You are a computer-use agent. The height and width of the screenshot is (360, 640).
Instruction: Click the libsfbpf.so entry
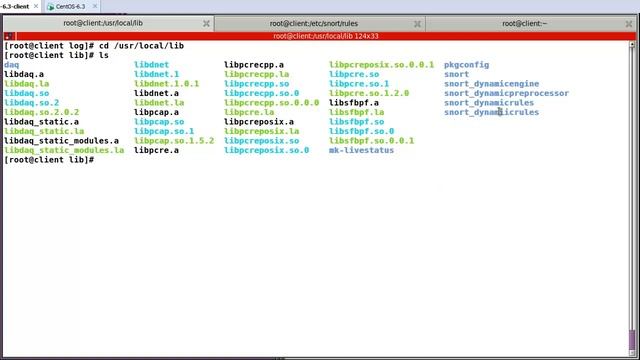tap(356, 122)
